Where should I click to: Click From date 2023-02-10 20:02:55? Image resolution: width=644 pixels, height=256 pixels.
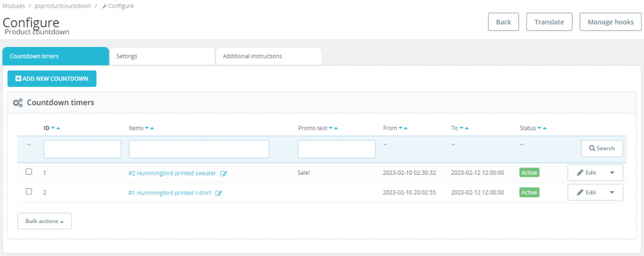(410, 192)
